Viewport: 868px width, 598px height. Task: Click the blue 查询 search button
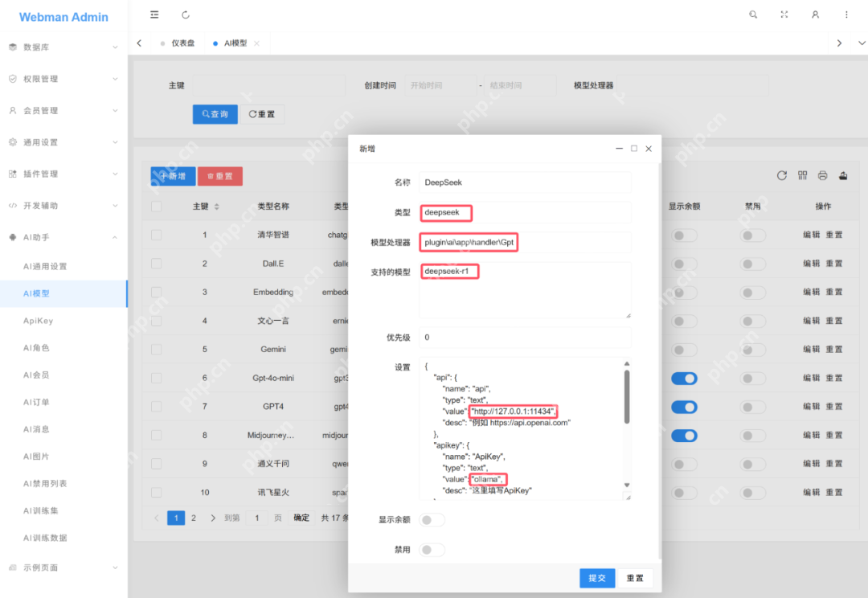tap(215, 114)
